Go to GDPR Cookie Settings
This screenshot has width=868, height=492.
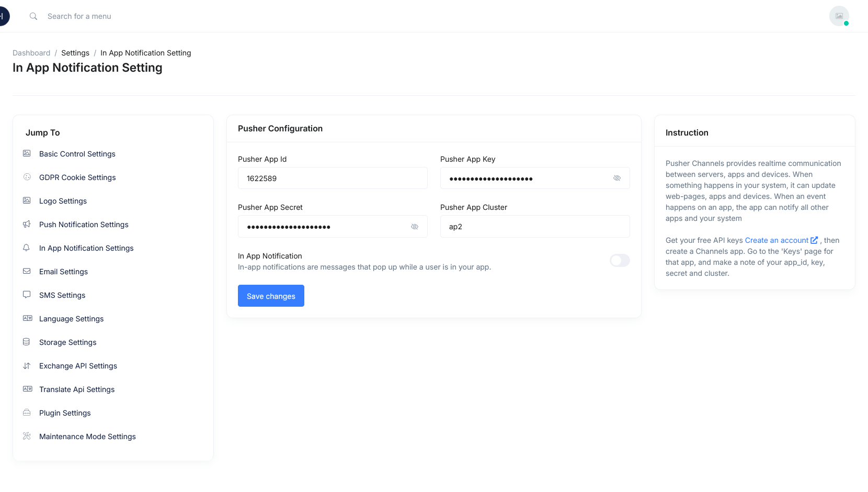tap(77, 177)
